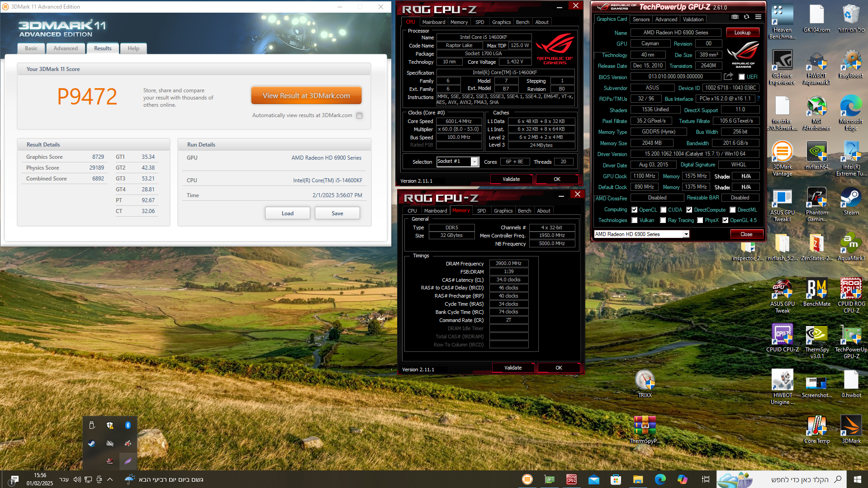
Task: Click Bluetooth icon in tray overflow
Action: [128, 425]
